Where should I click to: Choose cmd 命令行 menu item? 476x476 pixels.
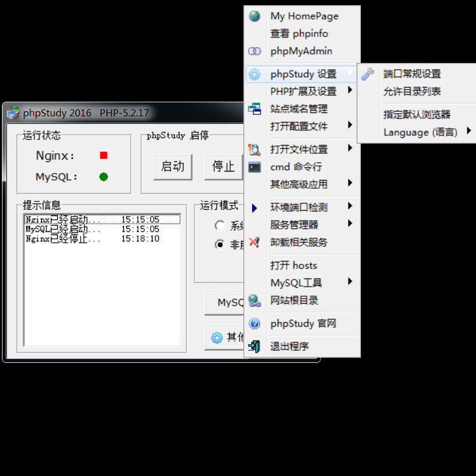(303, 167)
